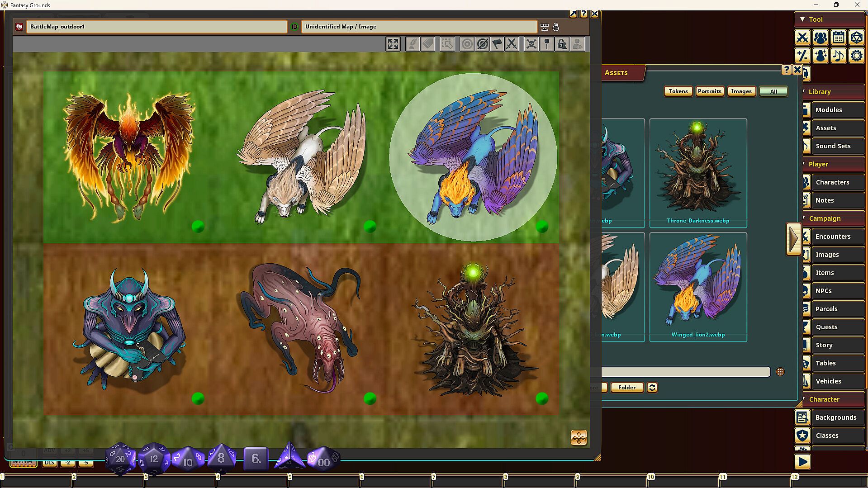Open the plus/minus modifiers tool icon

tap(802, 56)
